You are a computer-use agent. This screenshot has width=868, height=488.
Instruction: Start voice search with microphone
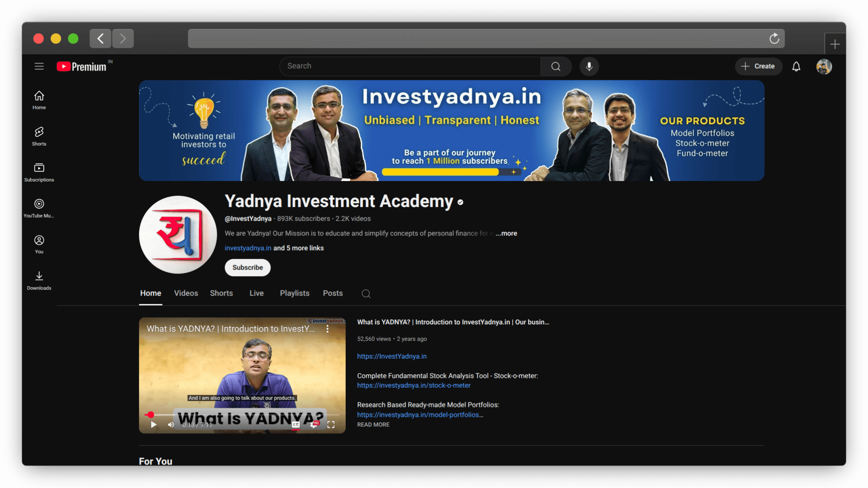[x=589, y=66]
